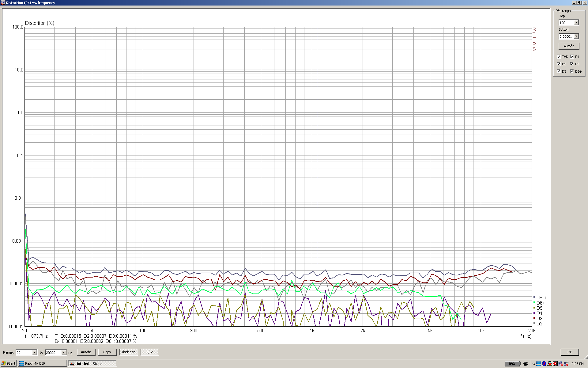Toggle the D6+ curve checkbox

coord(572,71)
